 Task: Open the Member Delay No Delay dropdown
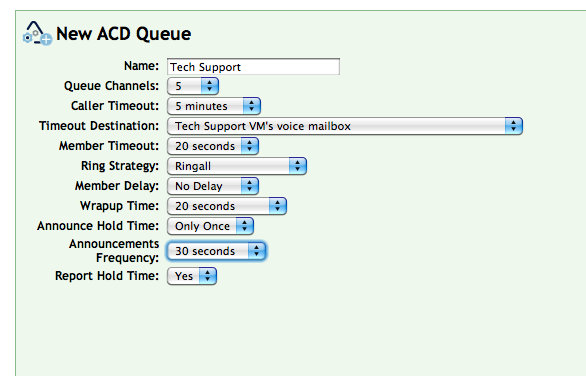click(x=213, y=186)
